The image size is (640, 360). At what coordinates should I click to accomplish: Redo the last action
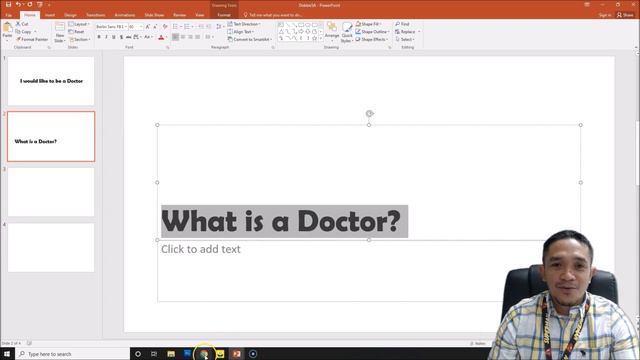pos(29,4)
